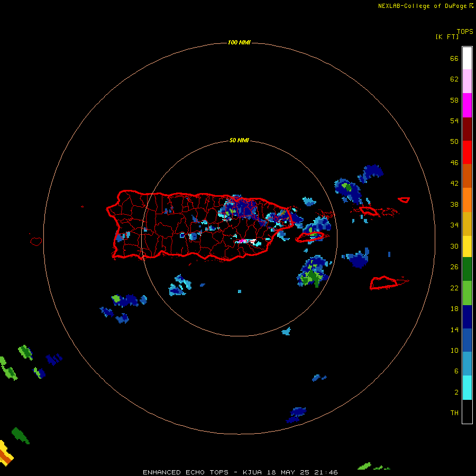Click the dark orange 46 kft legend swatch
This screenshot has width=476, height=476.
[467, 176]
